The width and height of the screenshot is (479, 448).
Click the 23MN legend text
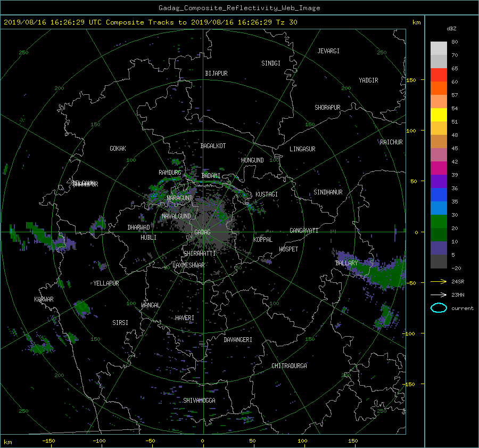(458, 295)
